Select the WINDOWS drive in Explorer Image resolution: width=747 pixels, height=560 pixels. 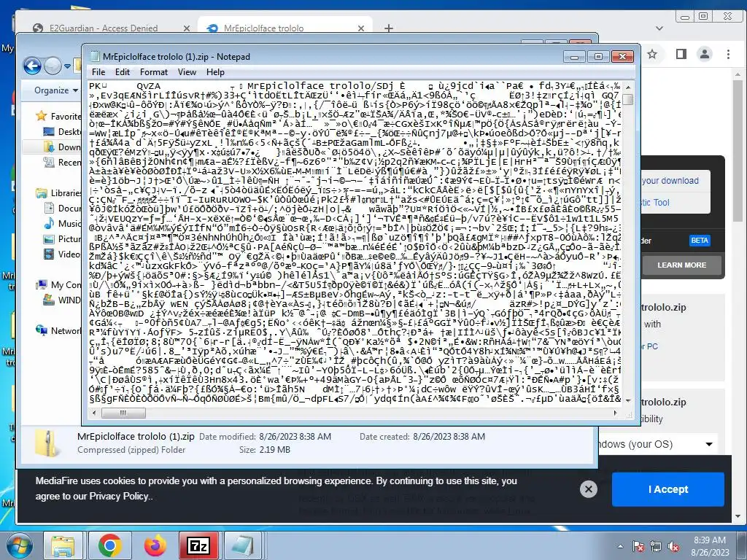[x=63, y=300]
